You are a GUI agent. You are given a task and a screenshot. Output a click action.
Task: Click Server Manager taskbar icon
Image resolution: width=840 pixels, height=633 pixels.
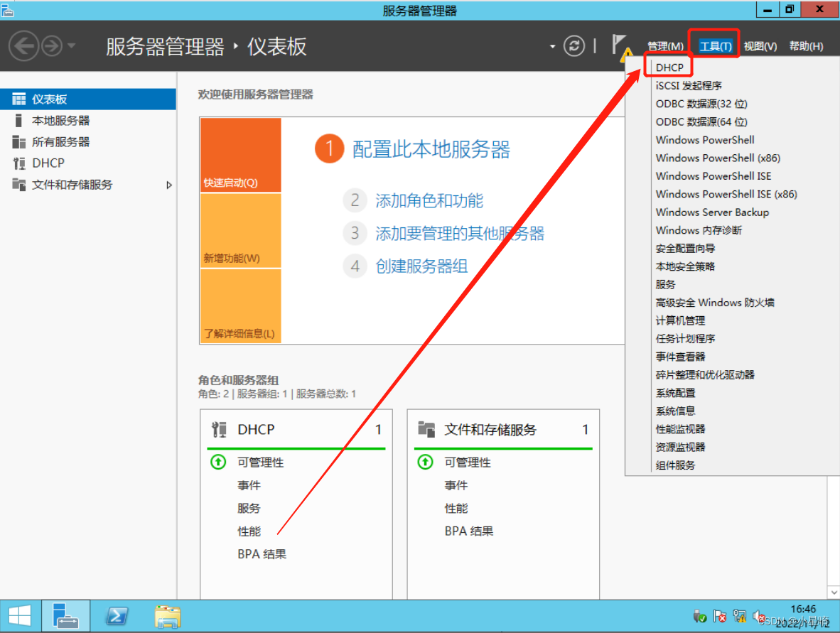tap(66, 616)
